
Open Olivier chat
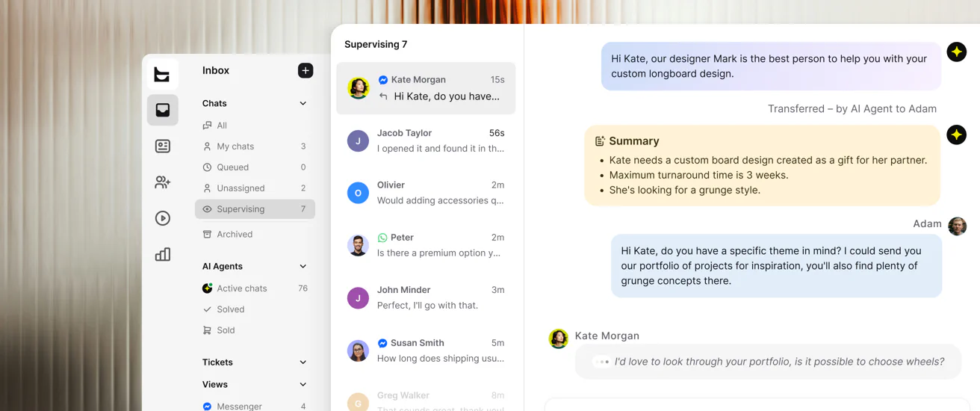(426, 193)
